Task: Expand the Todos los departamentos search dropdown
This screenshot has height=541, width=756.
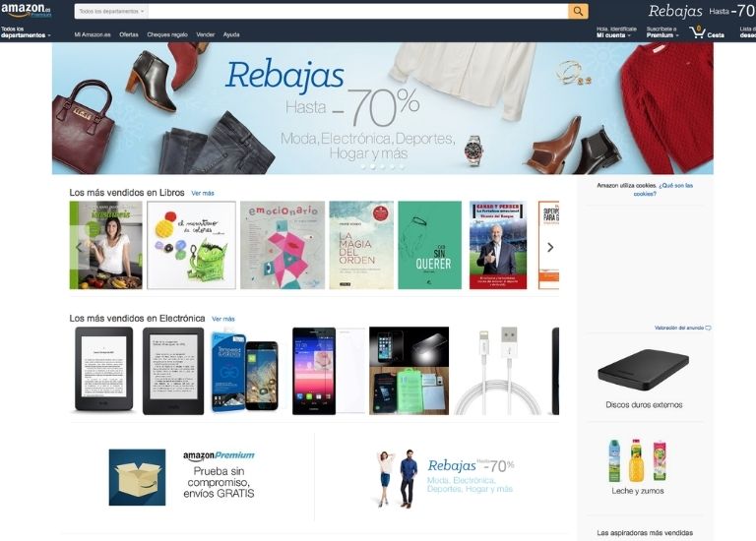Action: click(111, 11)
